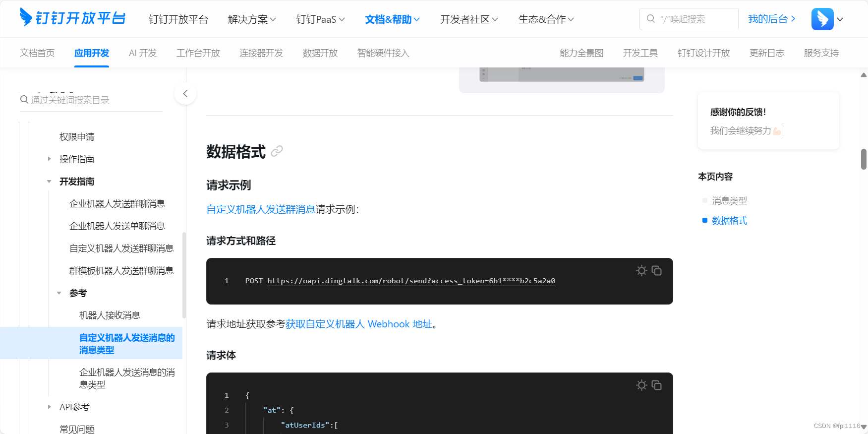Viewport: 868px width, 434px height.
Task: Open 获取自定义机器人 Webhook 地址 link
Action: click(359, 324)
